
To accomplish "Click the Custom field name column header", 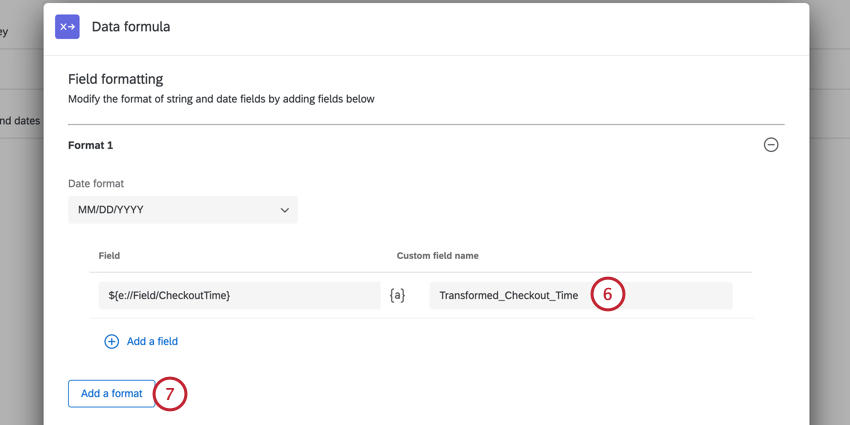I will click(437, 256).
